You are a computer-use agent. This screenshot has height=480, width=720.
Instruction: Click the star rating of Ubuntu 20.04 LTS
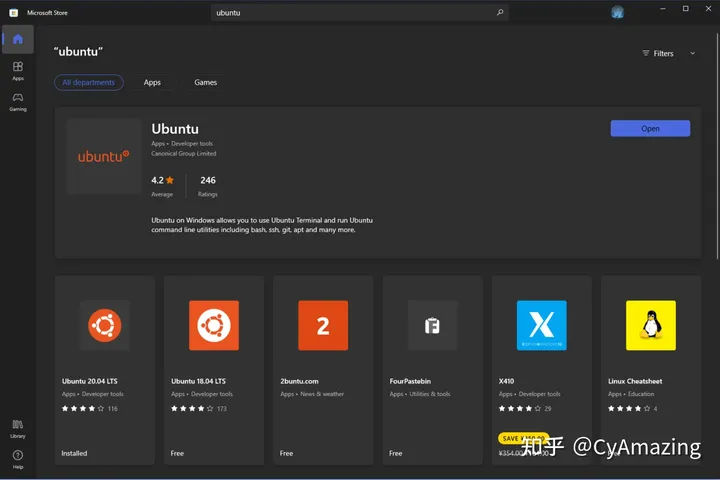tap(83, 408)
